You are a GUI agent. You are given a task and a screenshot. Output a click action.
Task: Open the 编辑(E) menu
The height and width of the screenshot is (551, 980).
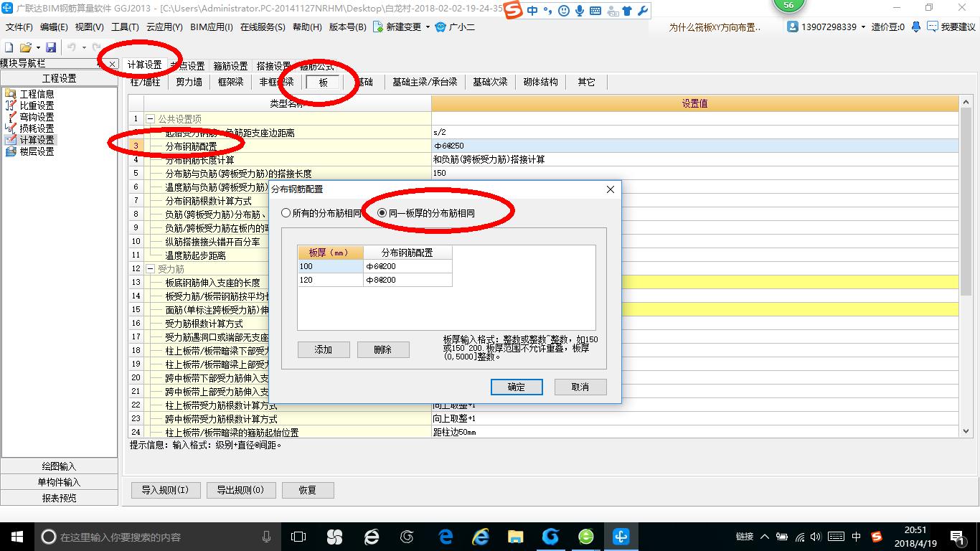(x=54, y=27)
